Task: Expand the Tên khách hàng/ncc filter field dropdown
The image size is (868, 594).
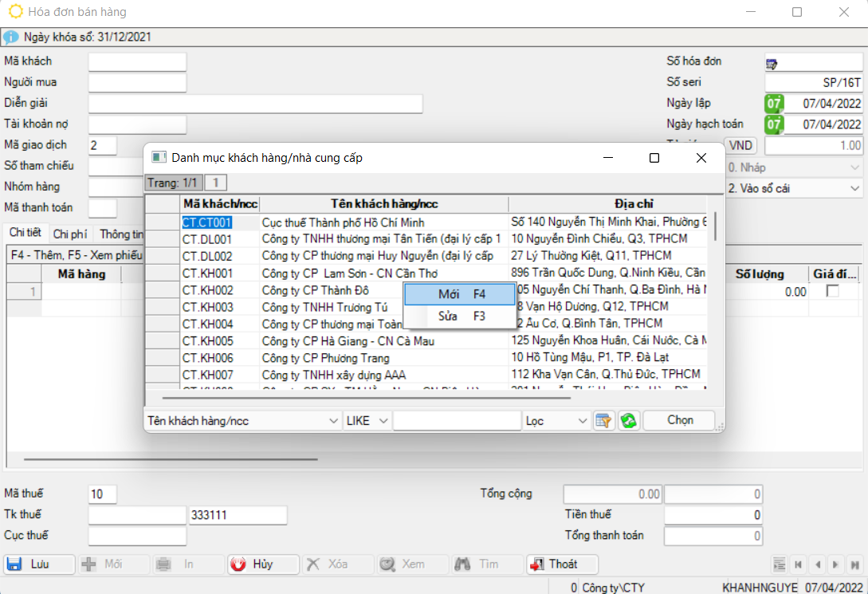Action: (x=333, y=421)
